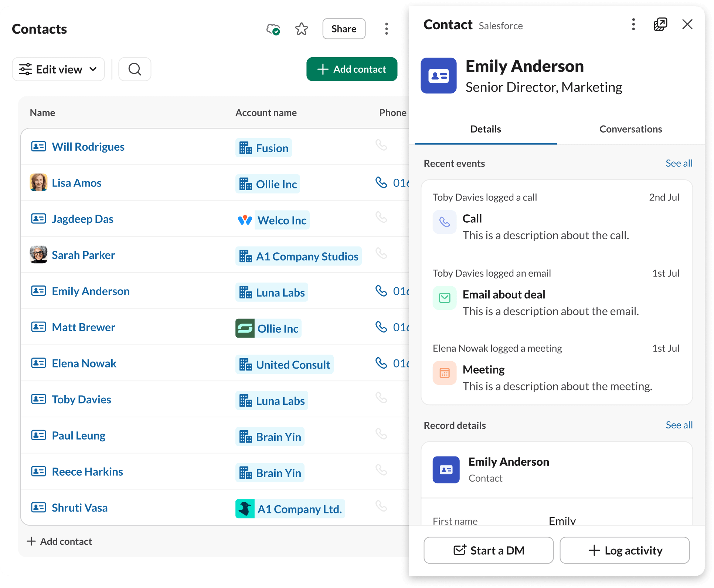Click the First name field showing Emily

562,520
